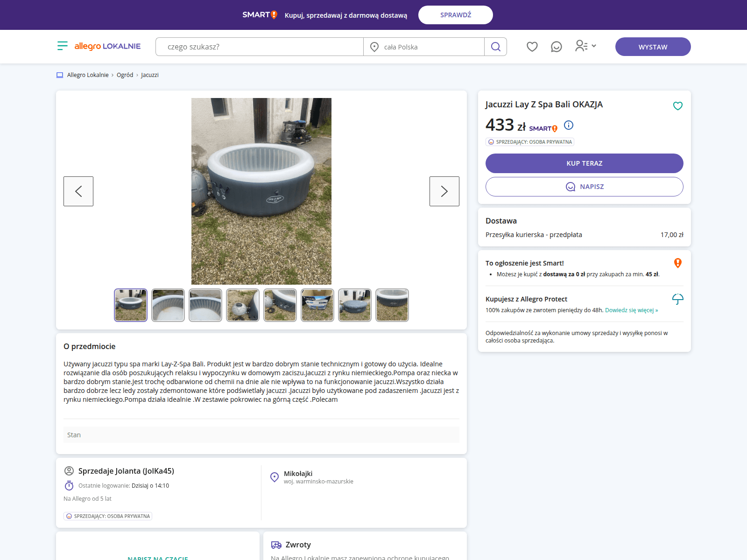747x560 pixels.
Task: Select the third photo thumbnail
Action: click(205, 305)
